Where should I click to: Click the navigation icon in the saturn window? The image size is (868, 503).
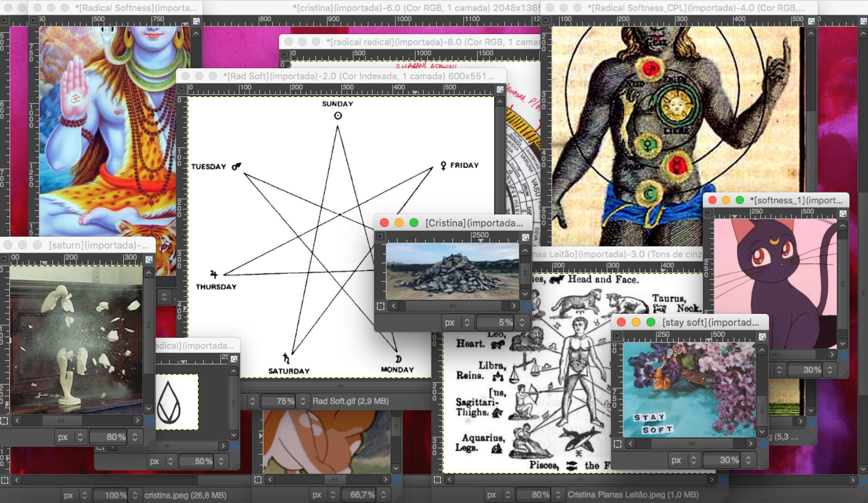pos(150,420)
